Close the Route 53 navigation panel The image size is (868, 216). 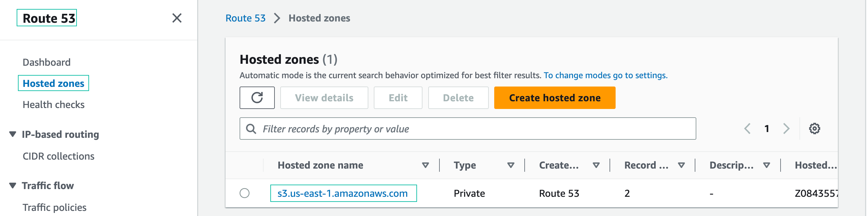point(176,18)
